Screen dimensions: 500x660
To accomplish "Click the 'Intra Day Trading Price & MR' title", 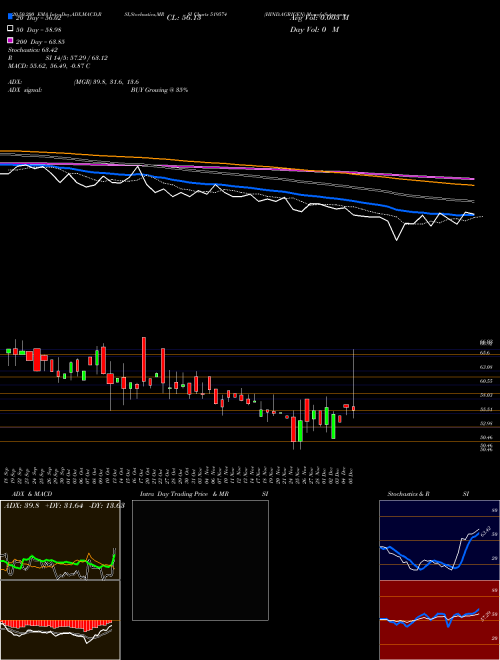I will tap(184, 494).
